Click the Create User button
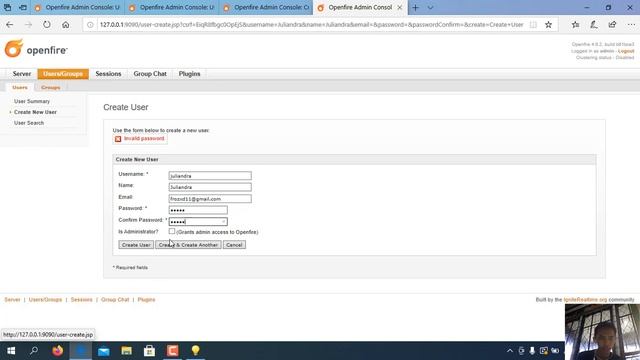 (136, 245)
